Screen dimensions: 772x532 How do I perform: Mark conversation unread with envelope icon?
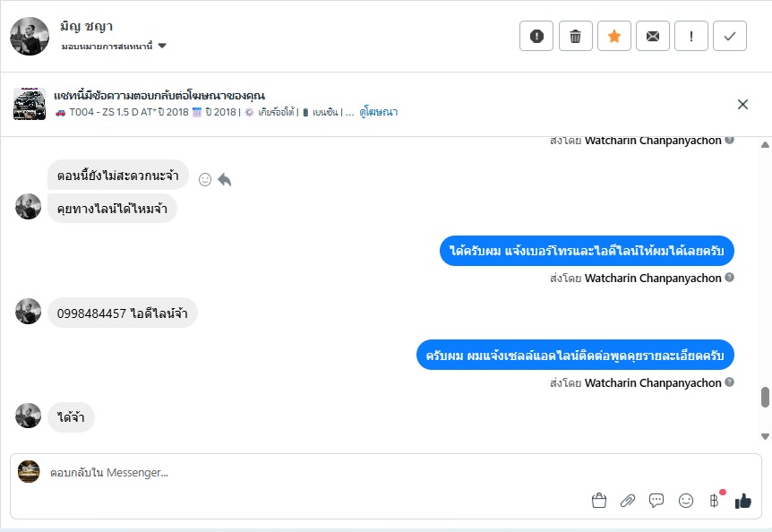(x=652, y=36)
